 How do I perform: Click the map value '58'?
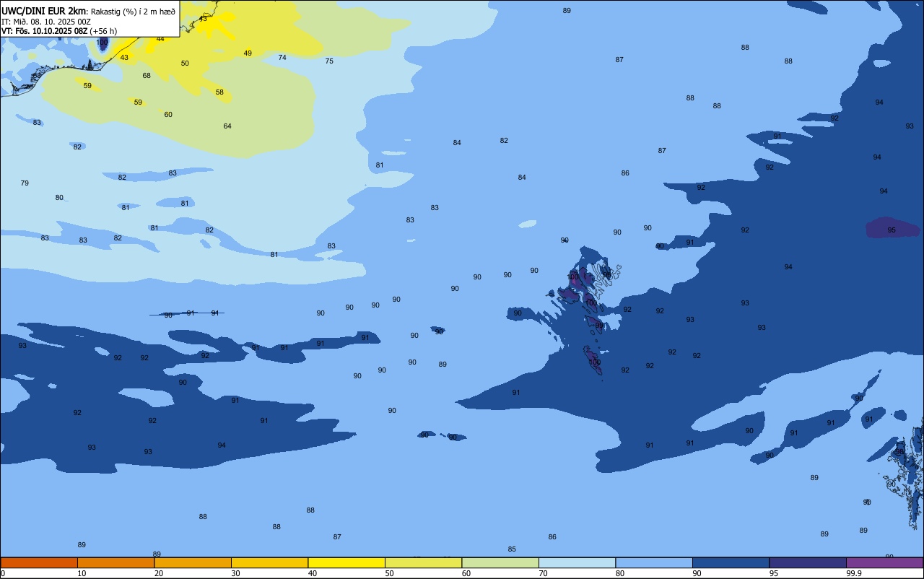point(219,92)
